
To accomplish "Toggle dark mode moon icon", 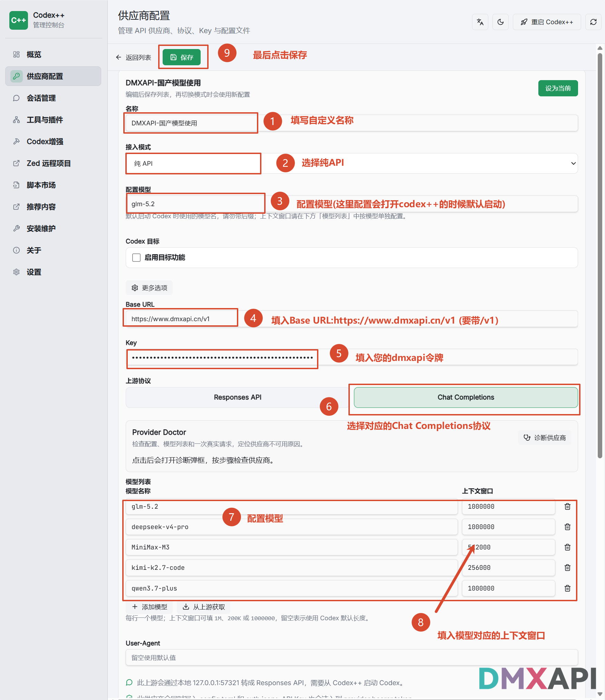I will pyautogui.click(x=500, y=22).
